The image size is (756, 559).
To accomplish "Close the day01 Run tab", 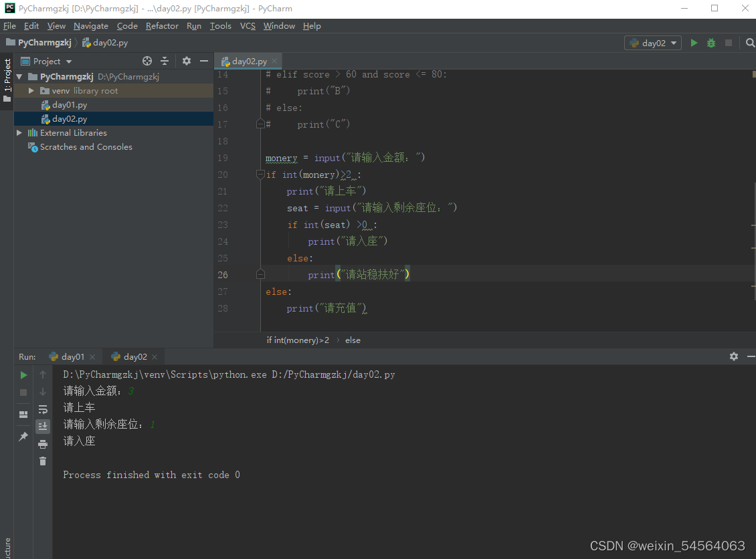I will [x=92, y=356].
